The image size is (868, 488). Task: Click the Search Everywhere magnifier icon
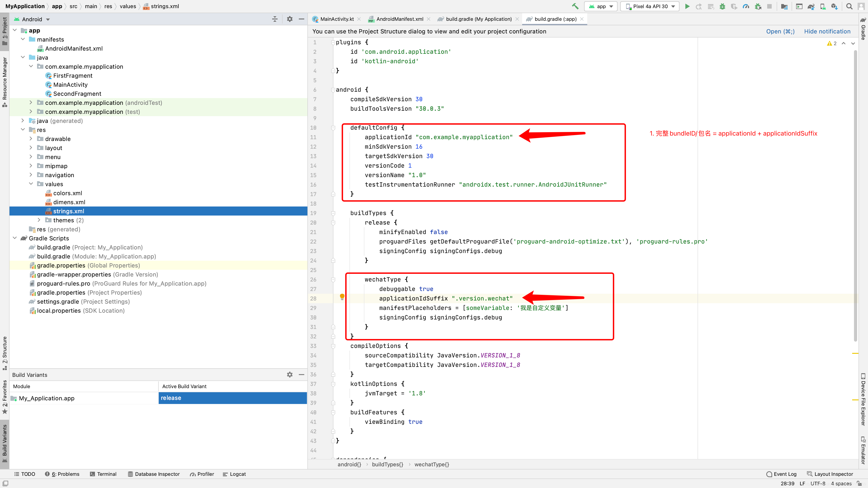tap(849, 6)
